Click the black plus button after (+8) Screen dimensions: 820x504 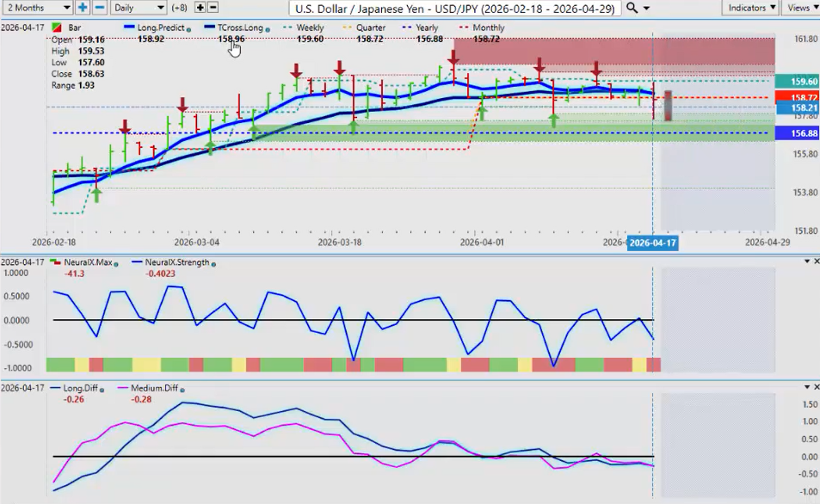pos(200,8)
